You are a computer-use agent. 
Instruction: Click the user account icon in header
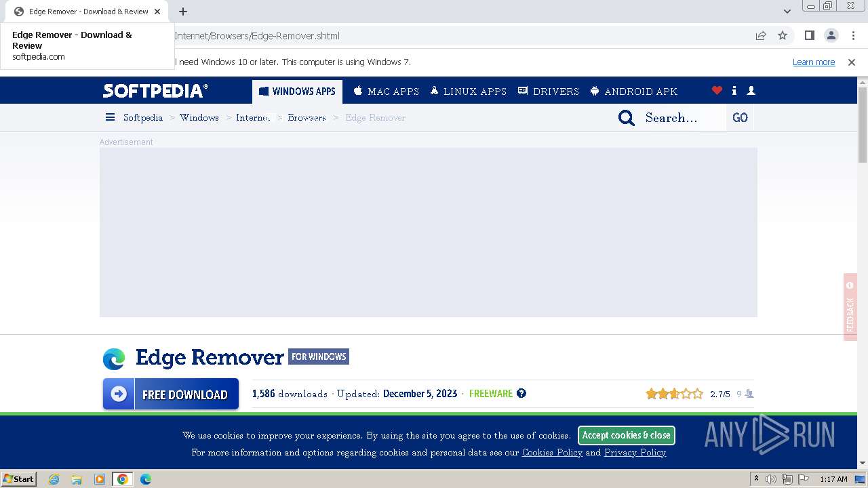[x=751, y=91]
